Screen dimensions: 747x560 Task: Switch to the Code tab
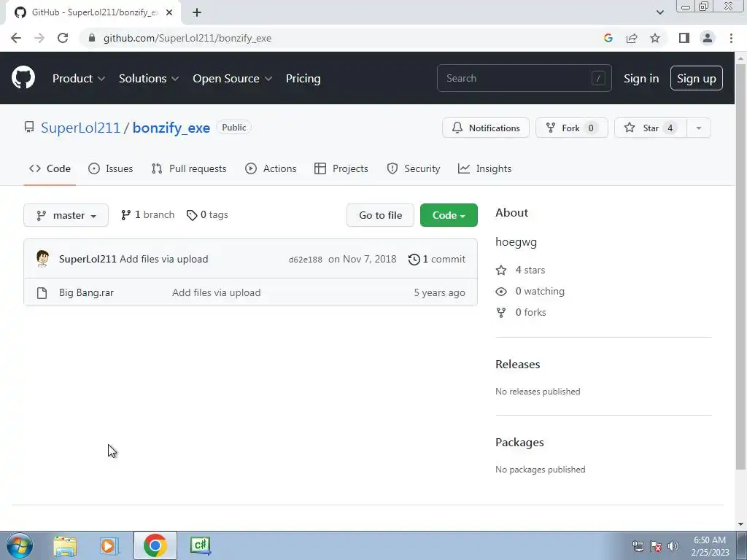[50, 168]
